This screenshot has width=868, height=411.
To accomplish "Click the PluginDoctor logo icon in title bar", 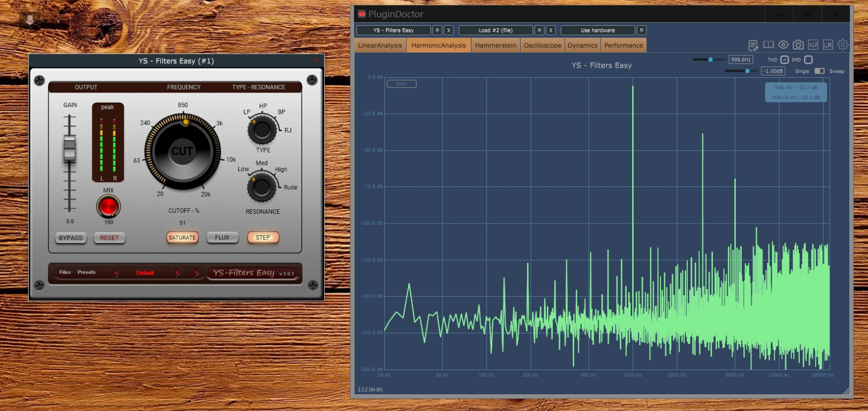I will pos(362,14).
